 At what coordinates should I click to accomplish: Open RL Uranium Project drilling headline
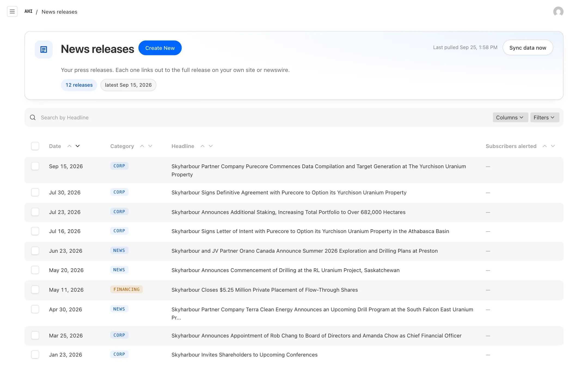coord(285,270)
